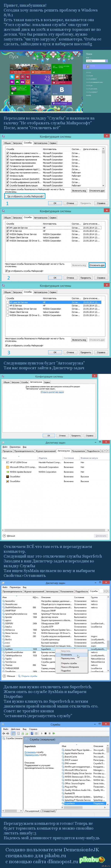This screenshot has height=868, width=111.
Task: Tick the unchecked 'Не отображать службы Майкрософт' box
Action: click(x=6, y=196)
